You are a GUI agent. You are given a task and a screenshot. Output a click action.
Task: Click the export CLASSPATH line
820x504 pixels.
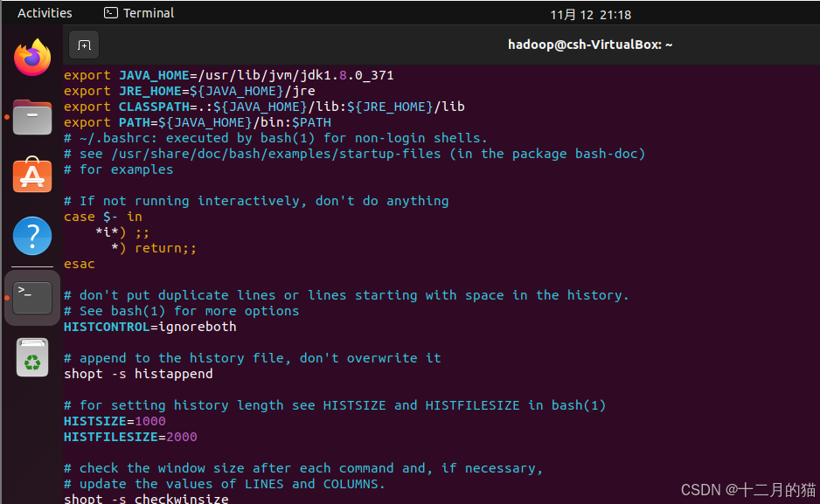pos(264,107)
